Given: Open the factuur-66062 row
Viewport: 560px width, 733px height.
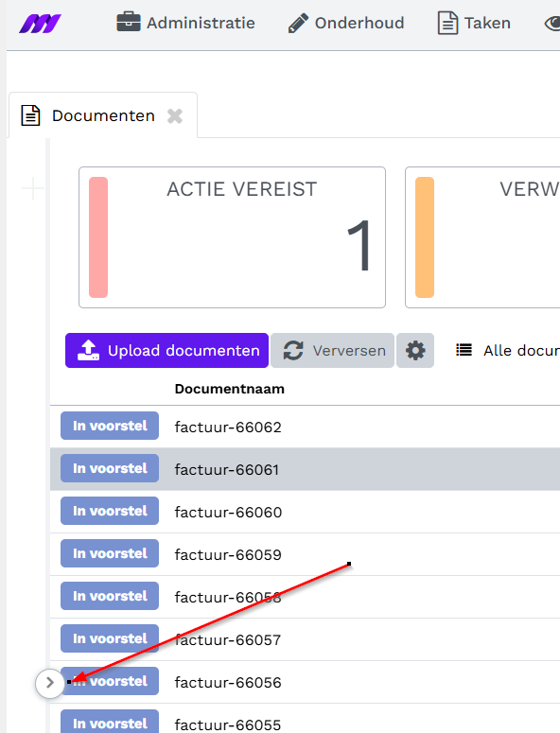Looking at the screenshot, I should [305, 427].
